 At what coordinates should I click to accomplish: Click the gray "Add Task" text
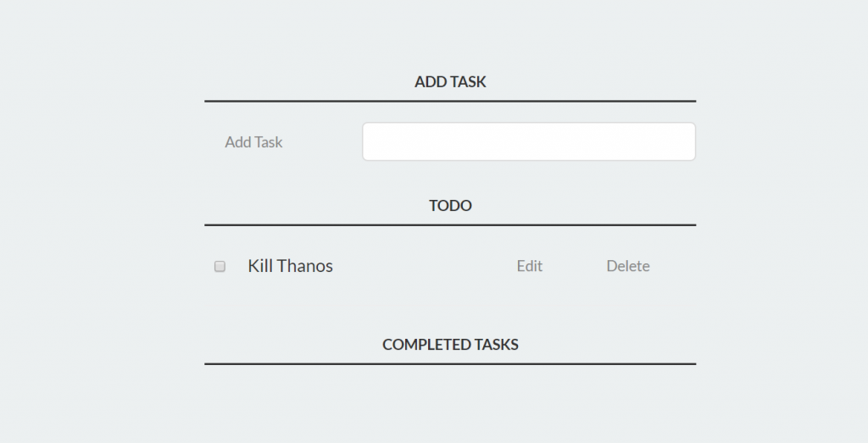pos(253,142)
